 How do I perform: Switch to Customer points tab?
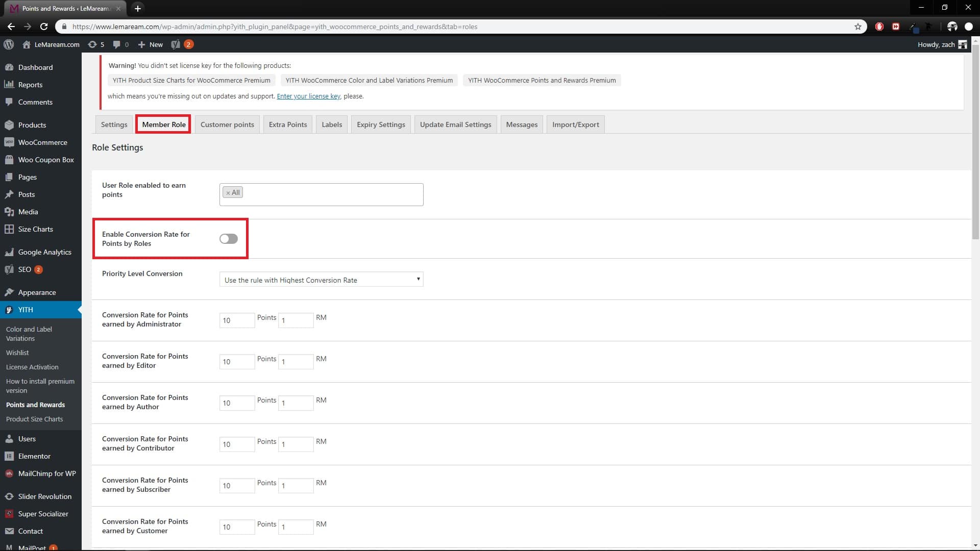pyautogui.click(x=227, y=124)
